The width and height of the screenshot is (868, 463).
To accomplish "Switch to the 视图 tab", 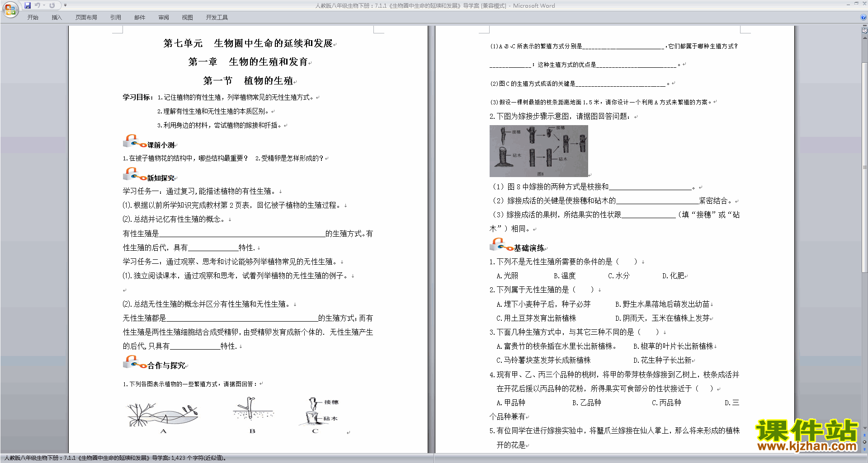I will (x=188, y=18).
